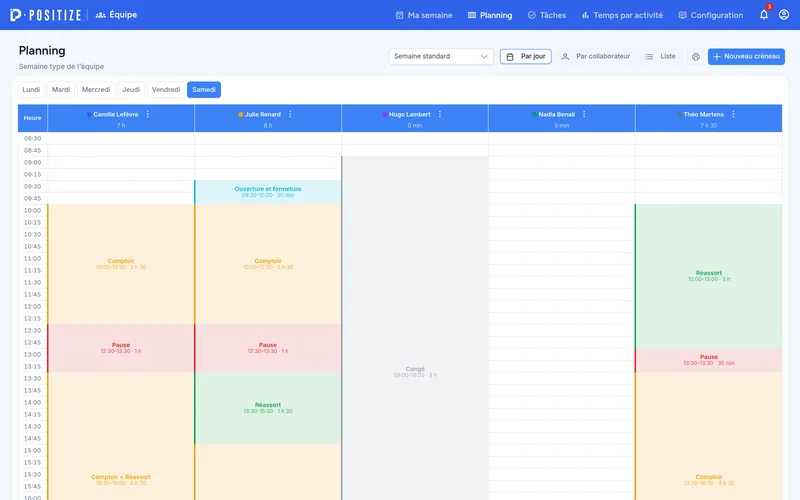Click Julie Renard column header name
The image size is (800, 500).
[263, 114]
